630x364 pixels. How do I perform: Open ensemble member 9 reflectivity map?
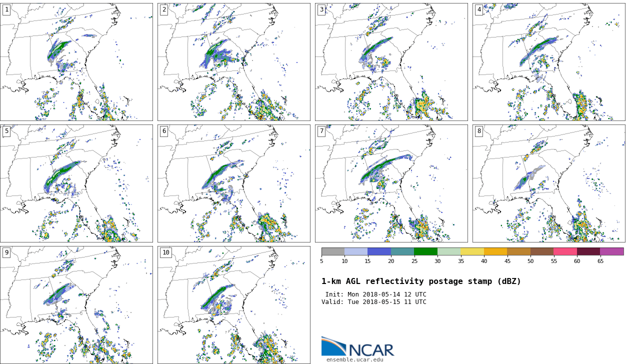point(76,305)
